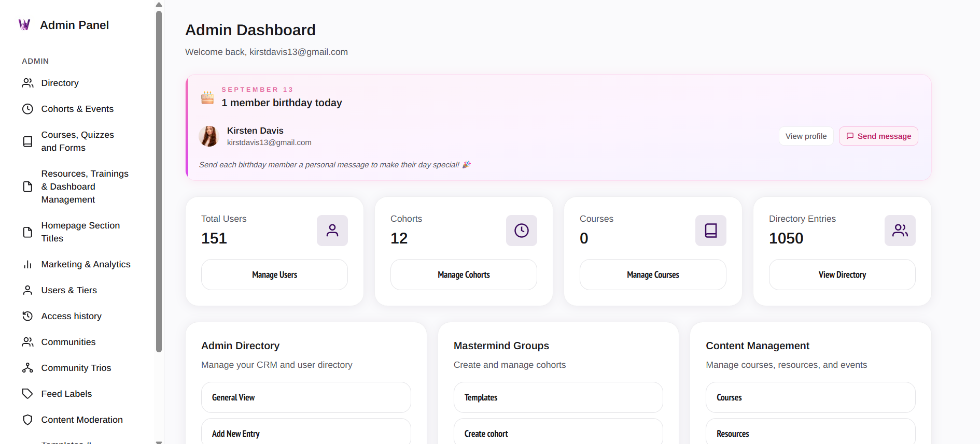
Task: Open Kirsten Davis's avatar photo
Action: click(209, 136)
